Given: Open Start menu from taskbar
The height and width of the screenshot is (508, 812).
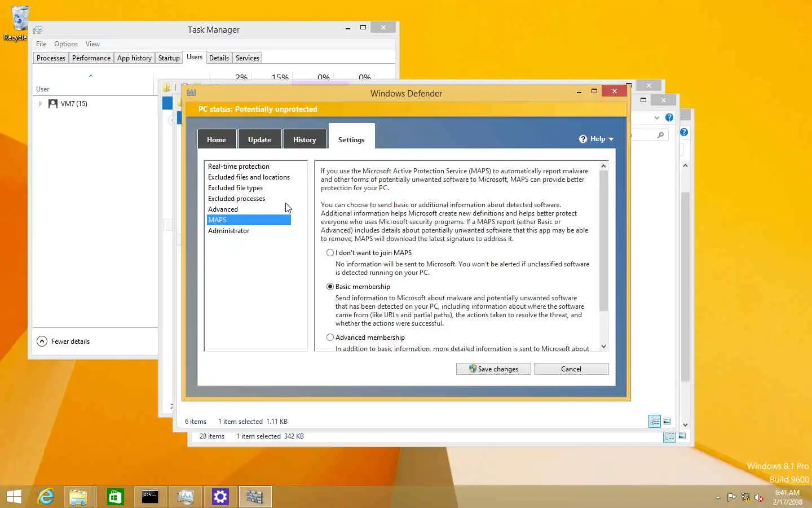Looking at the screenshot, I should (14, 497).
